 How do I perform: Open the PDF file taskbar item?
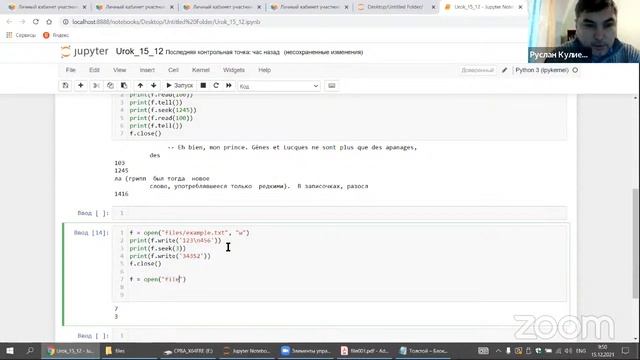click(x=364, y=351)
